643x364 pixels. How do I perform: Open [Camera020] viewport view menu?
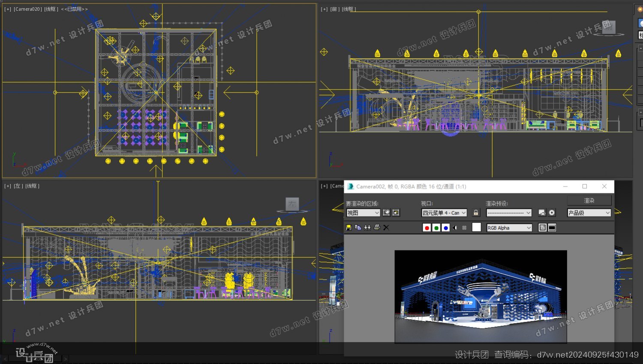[x=28, y=9]
